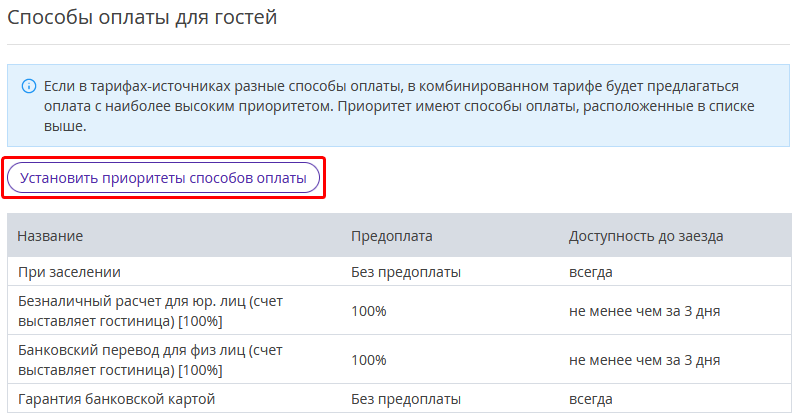This screenshot has width=800, height=420.
Task: Click не менее чем за 3 дня for физ лиц
Action: point(644,360)
